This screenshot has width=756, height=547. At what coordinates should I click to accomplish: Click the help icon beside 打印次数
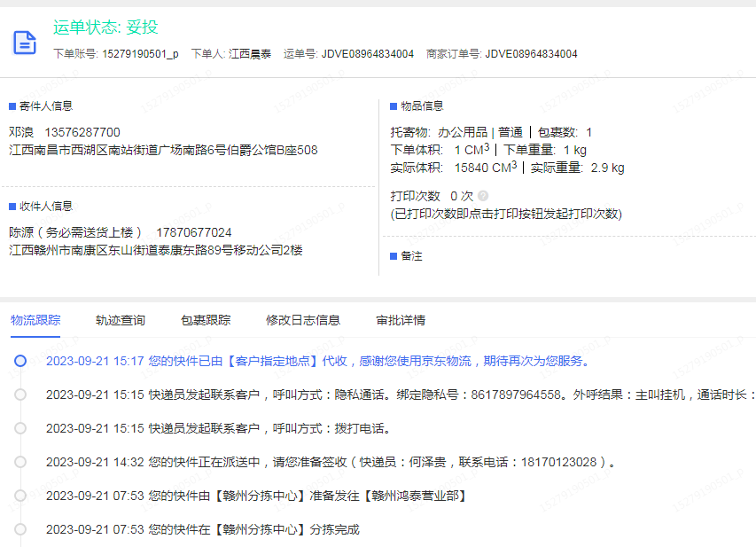coord(483,196)
